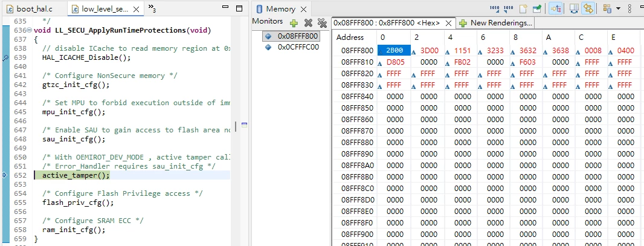Click the mpu_init_cfg() code line

[x=74, y=112]
